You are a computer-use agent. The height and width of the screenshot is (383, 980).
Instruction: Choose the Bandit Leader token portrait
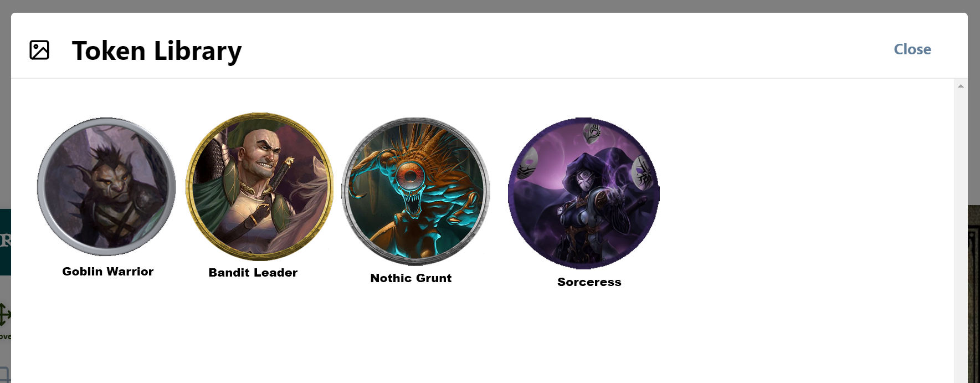point(259,187)
